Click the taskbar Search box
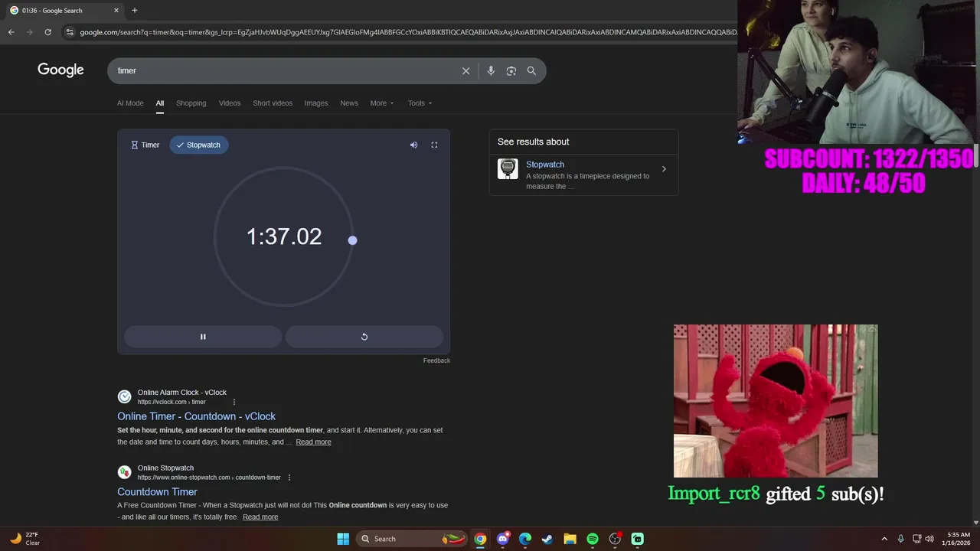 (x=413, y=539)
